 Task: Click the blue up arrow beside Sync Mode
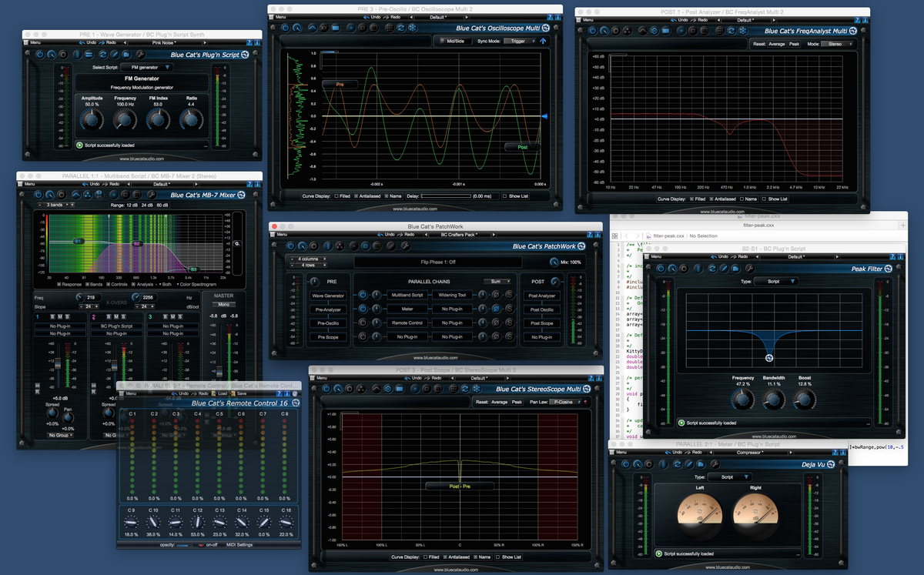coord(544,41)
